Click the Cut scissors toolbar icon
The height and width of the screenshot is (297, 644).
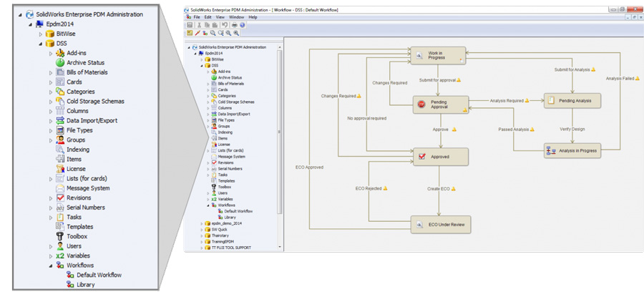199,25
